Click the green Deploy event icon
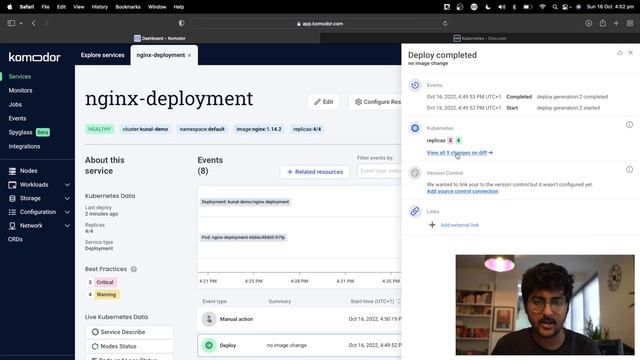Viewport: 640px width, 360px height. [x=209, y=345]
